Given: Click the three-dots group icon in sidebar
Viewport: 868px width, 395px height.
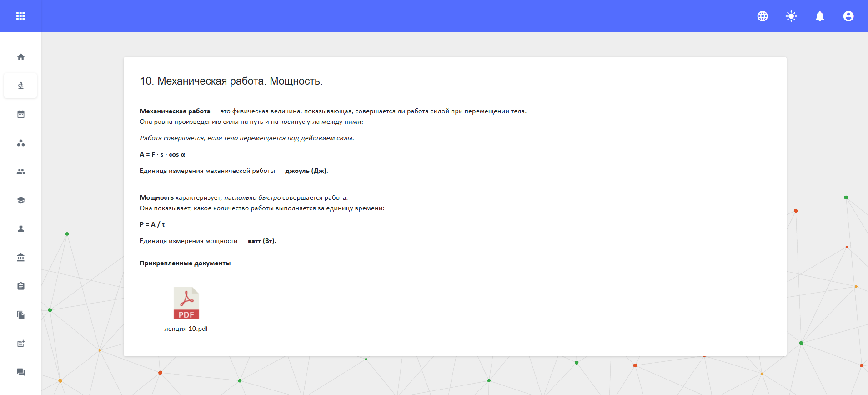Looking at the screenshot, I should click(21, 143).
